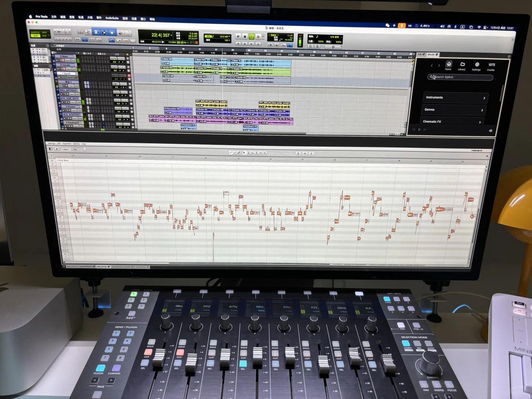The image size is (532, 399).
Task: Click Wi-Fi icon in macOS menu bar
Action: click(x=479, y=27)
